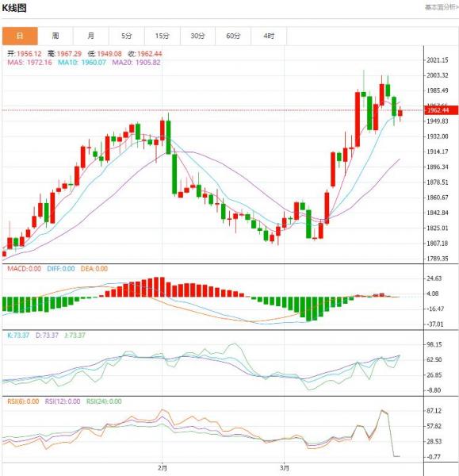
Task: Open the 基本面分析 link
Action: 442,7
